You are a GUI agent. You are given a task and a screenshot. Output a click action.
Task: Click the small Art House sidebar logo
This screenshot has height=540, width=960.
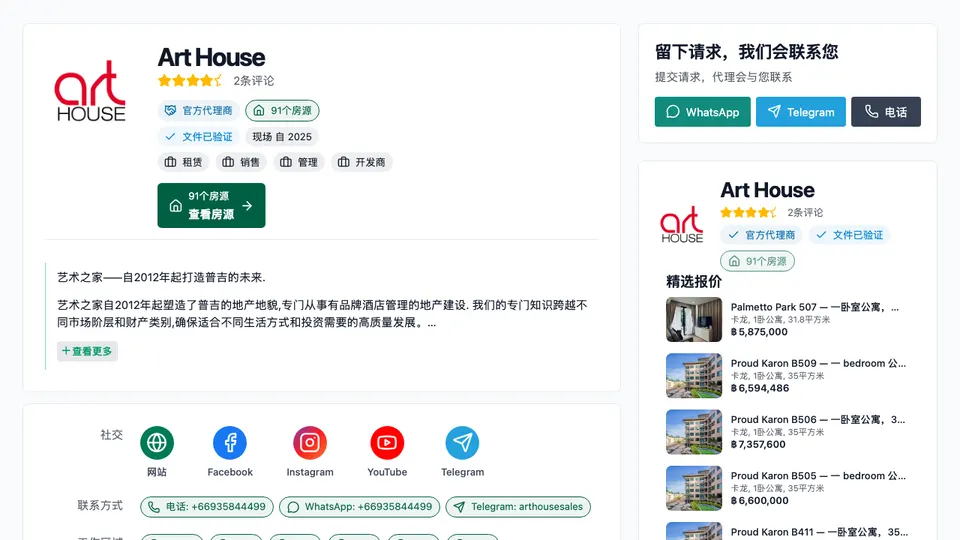(681, 225)
